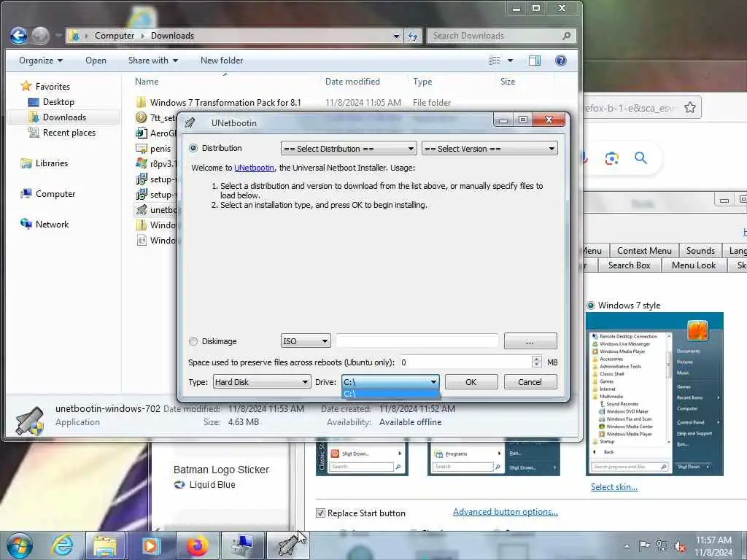Sort by the Type column header

click(x=422, y=82)
